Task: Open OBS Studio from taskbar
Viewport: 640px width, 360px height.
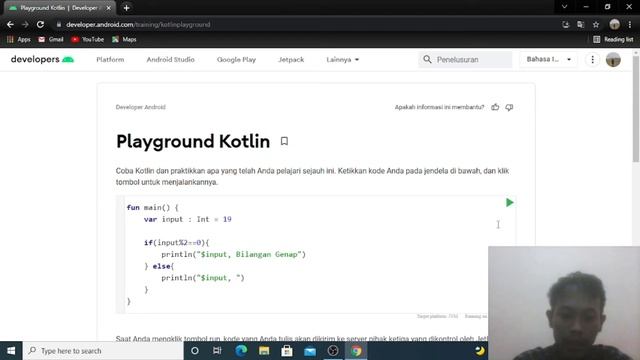Action: (x=333, y=351)
